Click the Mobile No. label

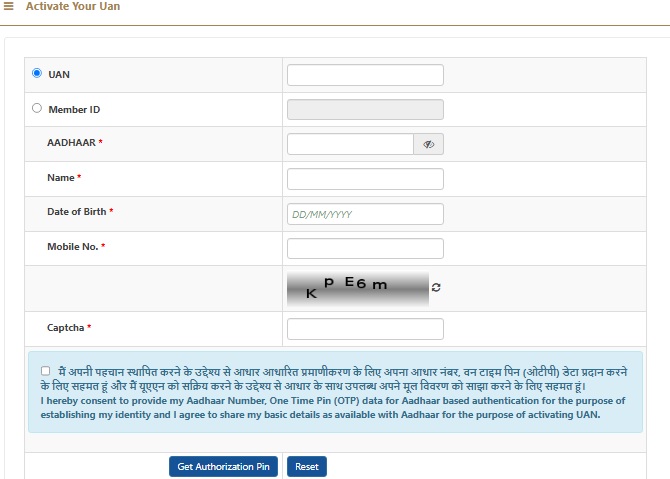click(x=73, y=247)
